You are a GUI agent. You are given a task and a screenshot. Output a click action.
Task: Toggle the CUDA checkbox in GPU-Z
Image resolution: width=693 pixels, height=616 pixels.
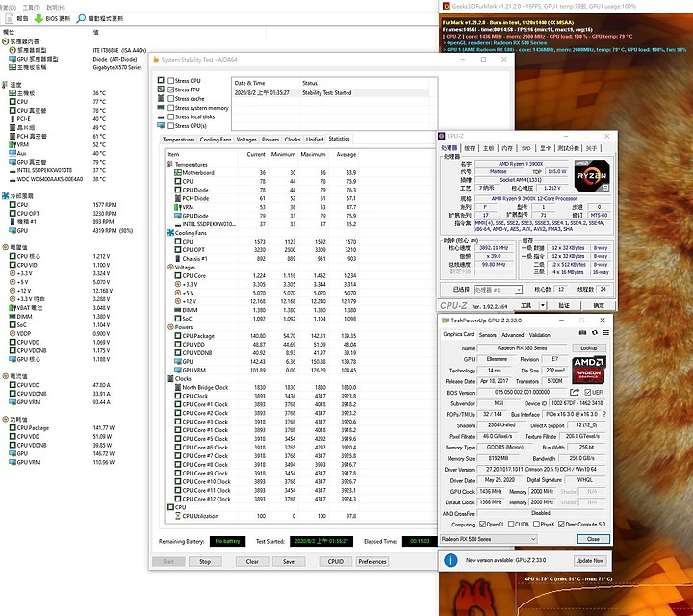[511, 525]
